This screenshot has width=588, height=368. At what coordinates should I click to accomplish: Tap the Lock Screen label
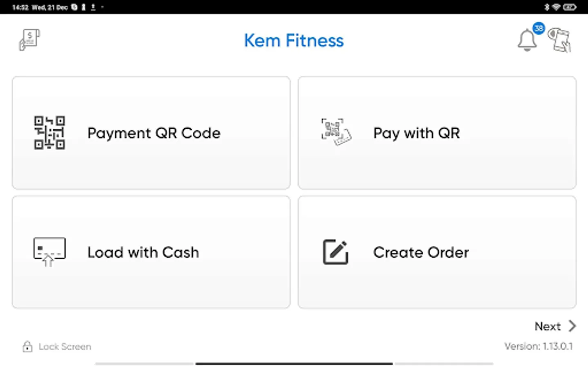point(65,347)
